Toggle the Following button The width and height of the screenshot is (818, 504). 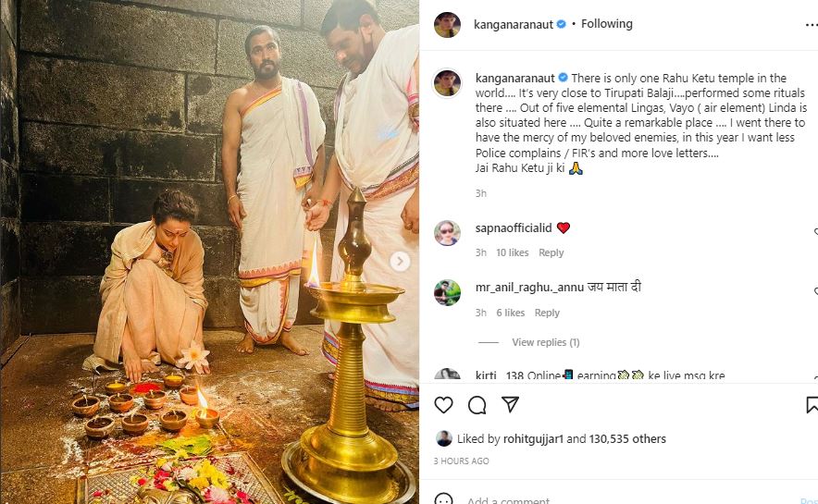(607, 24)
